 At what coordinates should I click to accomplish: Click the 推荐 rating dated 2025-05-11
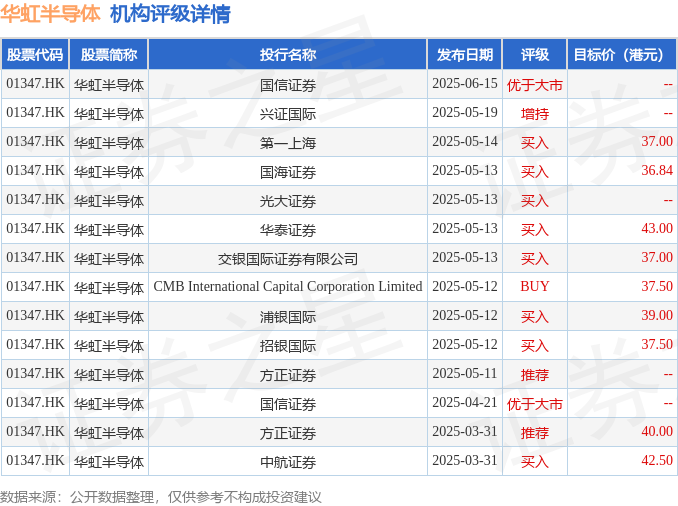coord(535,375)
